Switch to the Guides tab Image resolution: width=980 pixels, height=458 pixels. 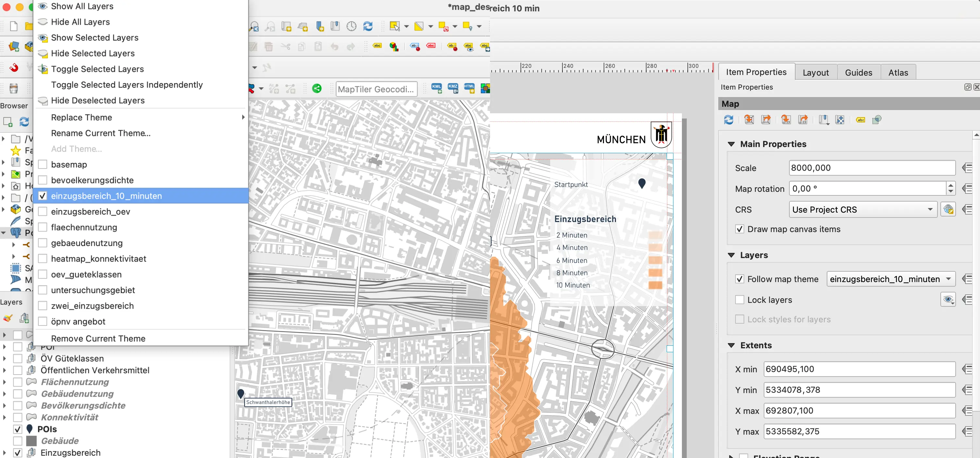coord(858,72)
